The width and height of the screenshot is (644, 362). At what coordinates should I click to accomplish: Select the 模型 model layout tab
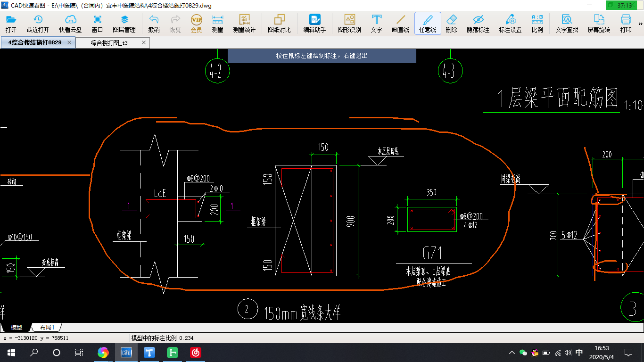click(17, 327)
